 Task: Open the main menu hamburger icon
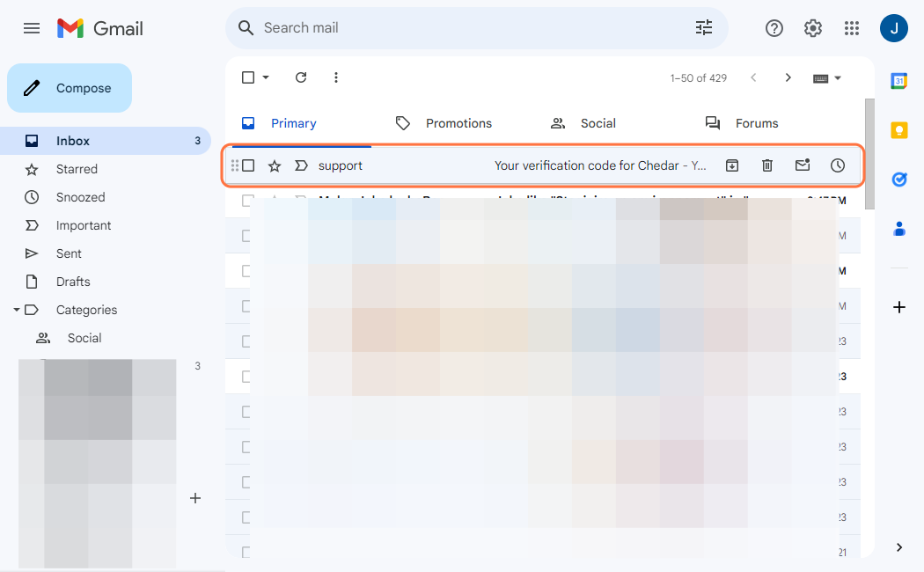tap(32, 28)
